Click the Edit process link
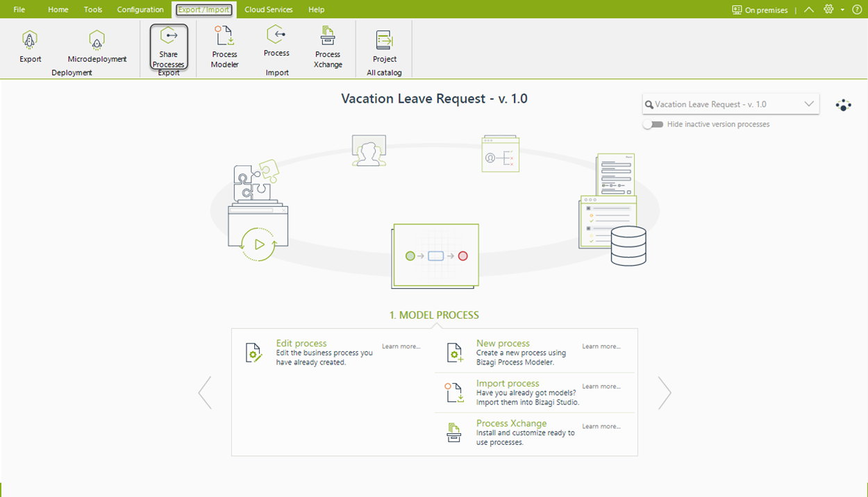 pyautogui.click(x=301, y=343)
